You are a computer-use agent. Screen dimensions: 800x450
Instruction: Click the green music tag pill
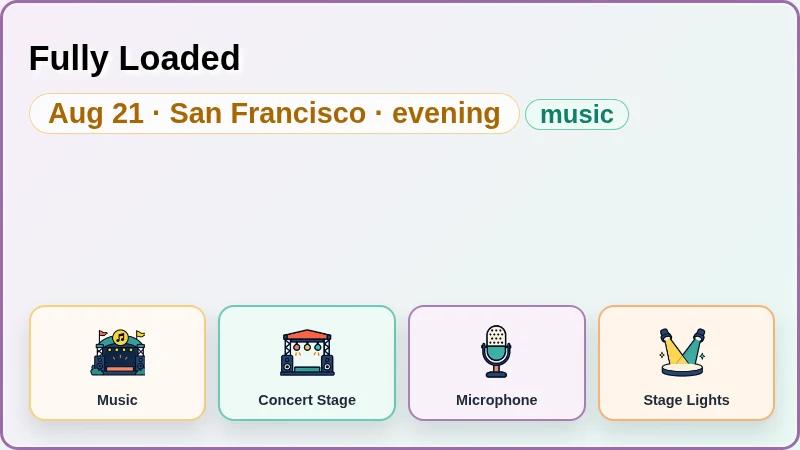point(577,114)
